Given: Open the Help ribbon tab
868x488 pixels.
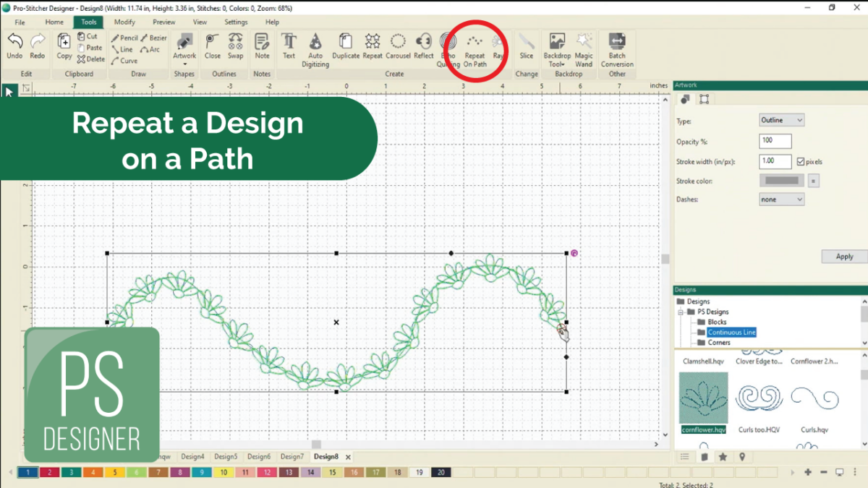Looking at the screenshot, I should pos(272,22).
